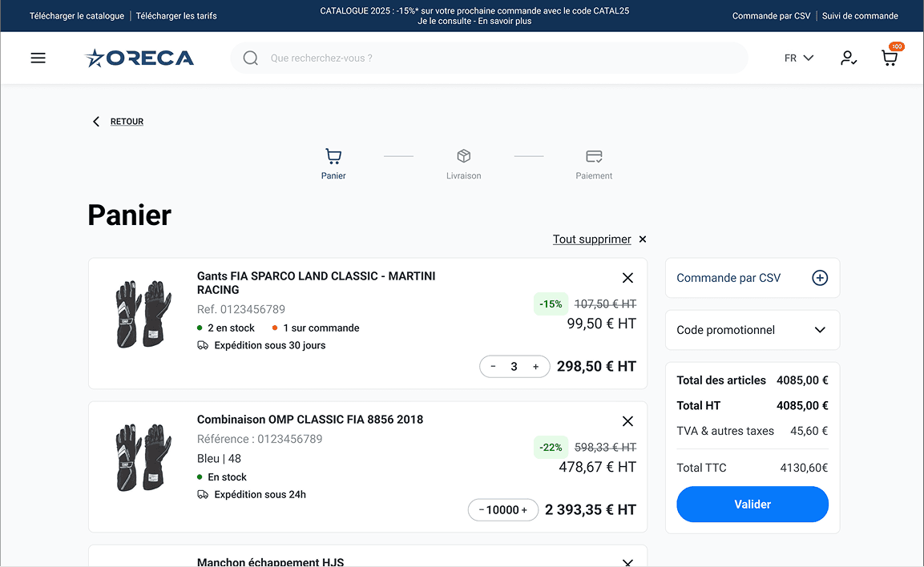
Task: Click Tout supprimer link
Action: coord(591,239)
